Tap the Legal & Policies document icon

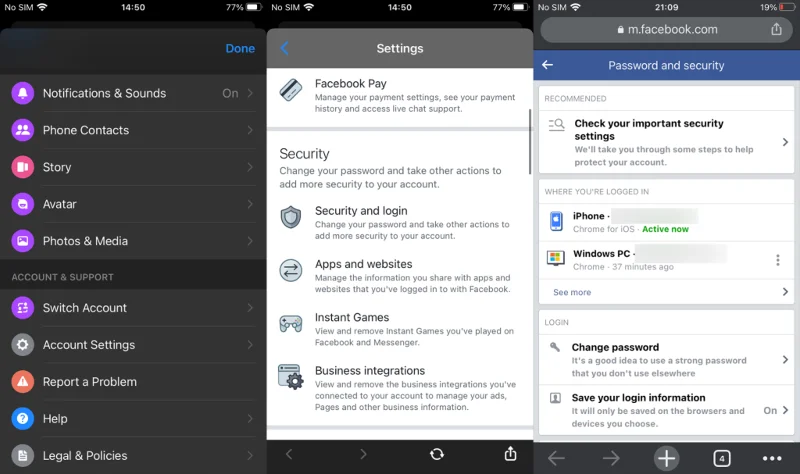click(x=22, y=456)
